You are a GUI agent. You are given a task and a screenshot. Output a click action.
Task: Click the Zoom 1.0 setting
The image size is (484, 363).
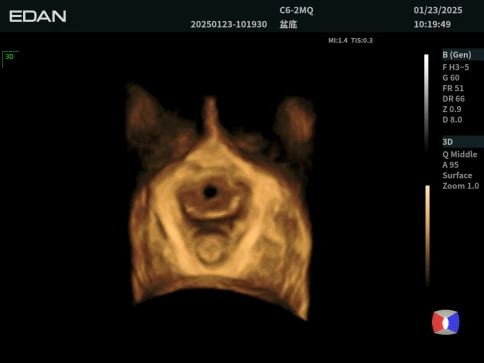click(x=461, y=186)
